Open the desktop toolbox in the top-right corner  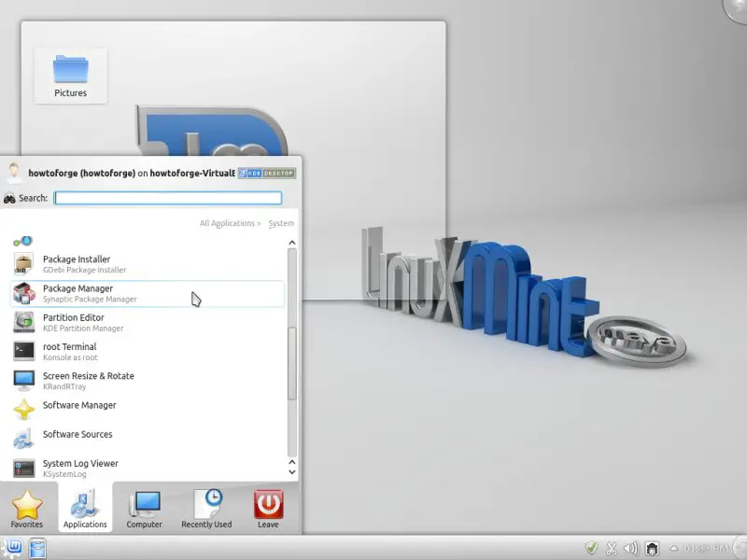[736, 9]
